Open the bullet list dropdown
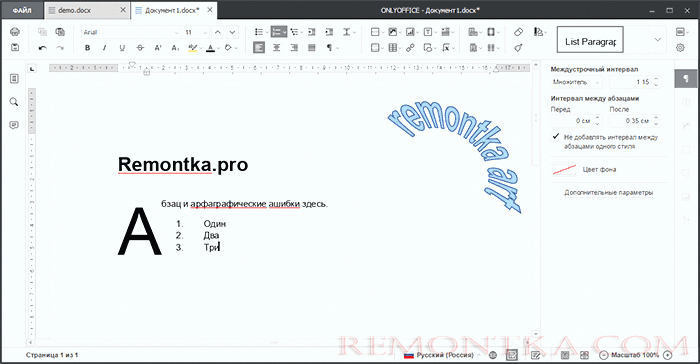 [267, 33]
